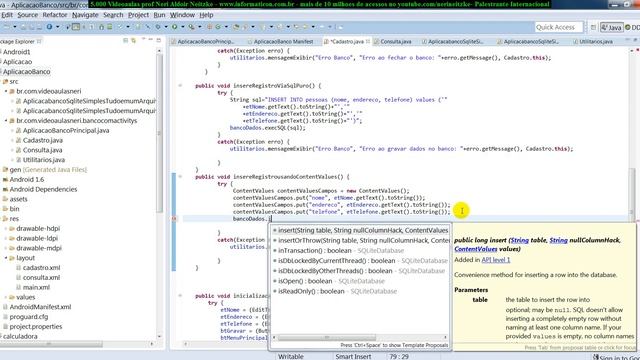Open the Project menu

click(x=138, y=15)
